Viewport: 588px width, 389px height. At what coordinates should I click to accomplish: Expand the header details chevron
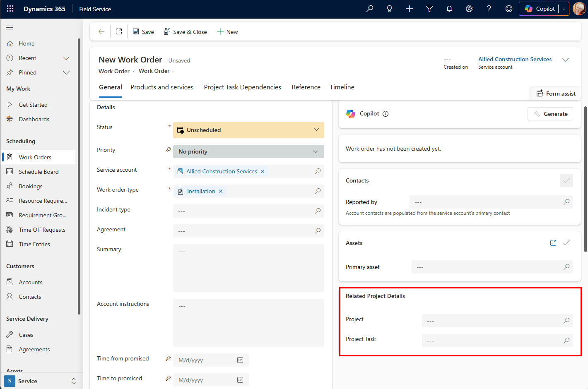coord(566,60)
